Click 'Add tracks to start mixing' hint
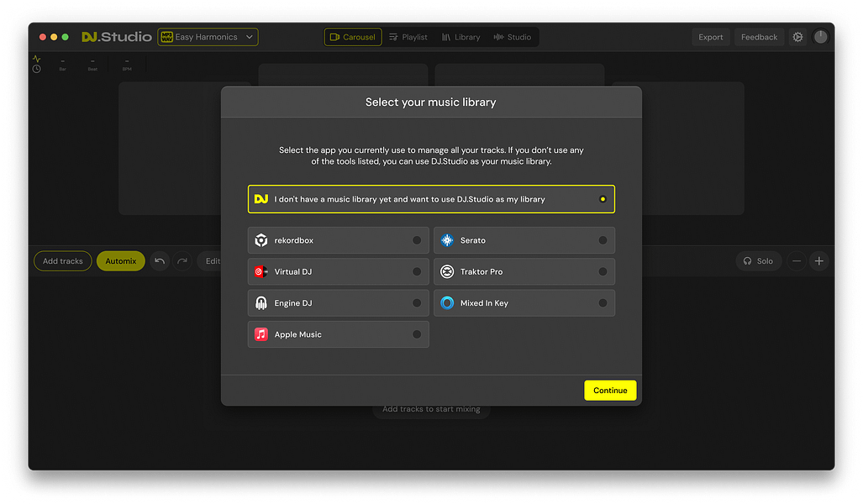The image size is (863, 504). point(431,409)
